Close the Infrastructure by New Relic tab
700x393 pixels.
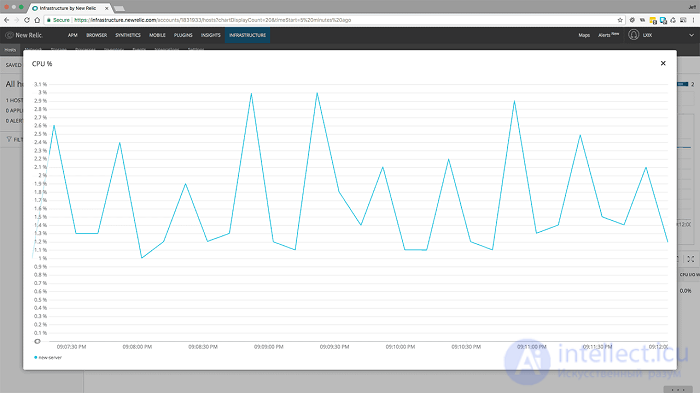(106, 8)
